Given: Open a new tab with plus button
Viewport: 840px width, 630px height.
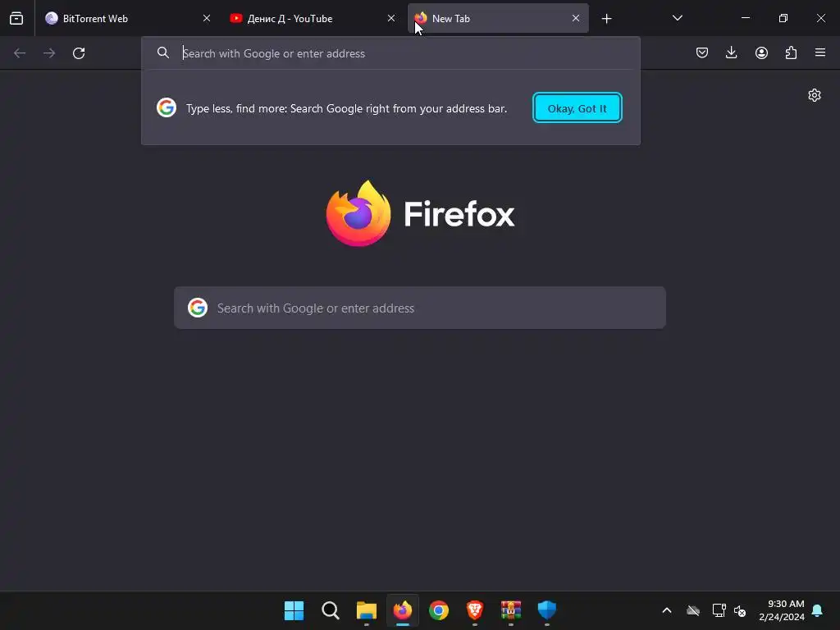Looking at the screenshot, I should coord(606,19).
